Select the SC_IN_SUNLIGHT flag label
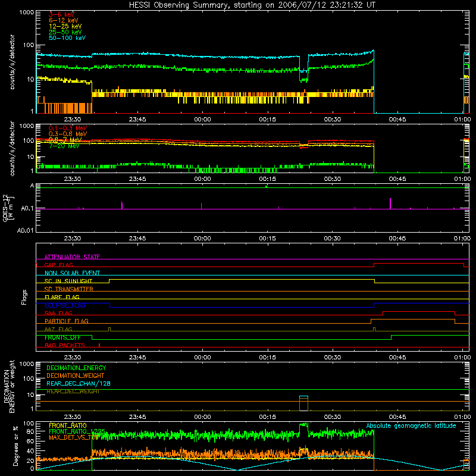 point(68,281)
